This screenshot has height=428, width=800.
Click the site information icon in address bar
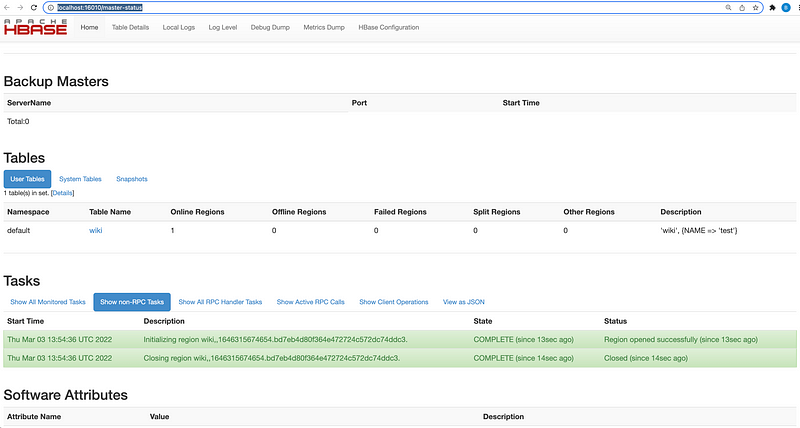tap(49, 6)
